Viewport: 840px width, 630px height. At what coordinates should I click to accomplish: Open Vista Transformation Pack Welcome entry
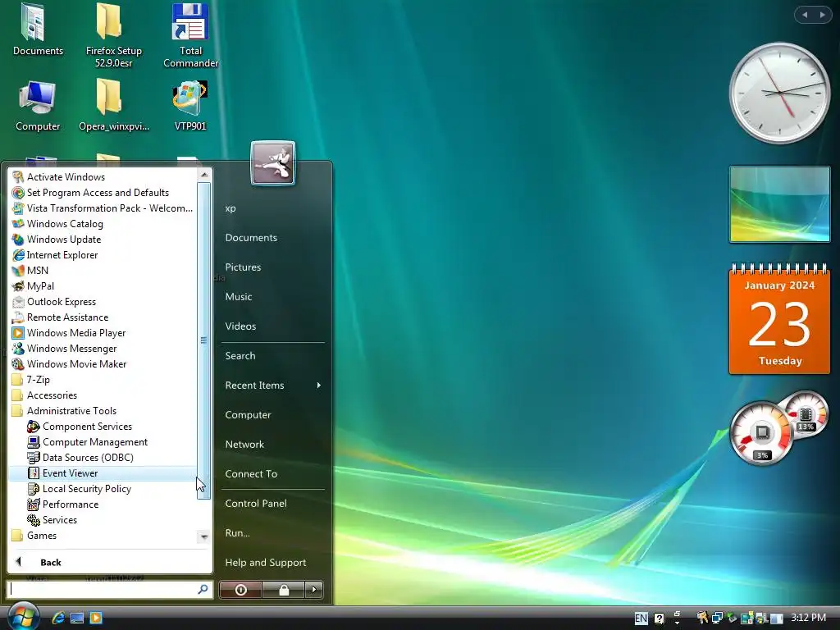(x=102, y=208)
